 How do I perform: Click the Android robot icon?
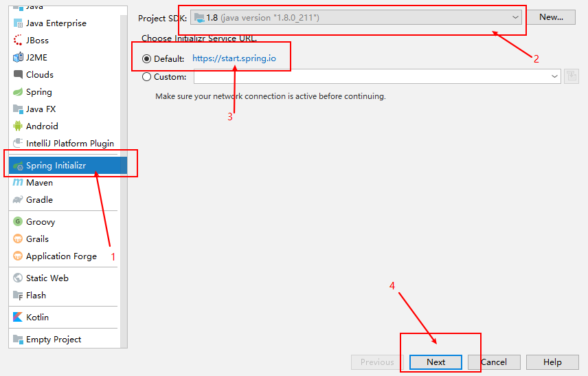point(18,126)
